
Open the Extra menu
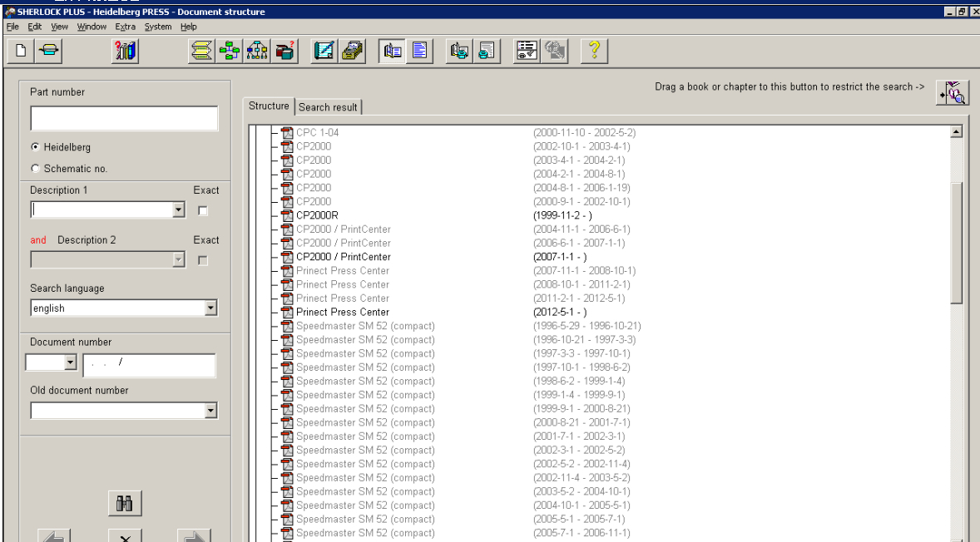tap(125, 27)
